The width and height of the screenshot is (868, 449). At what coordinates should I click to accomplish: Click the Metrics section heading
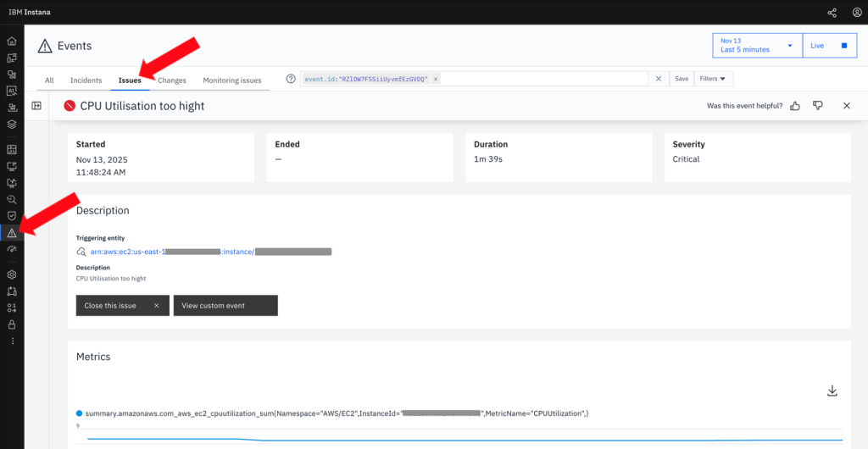[x=93, y=357]
